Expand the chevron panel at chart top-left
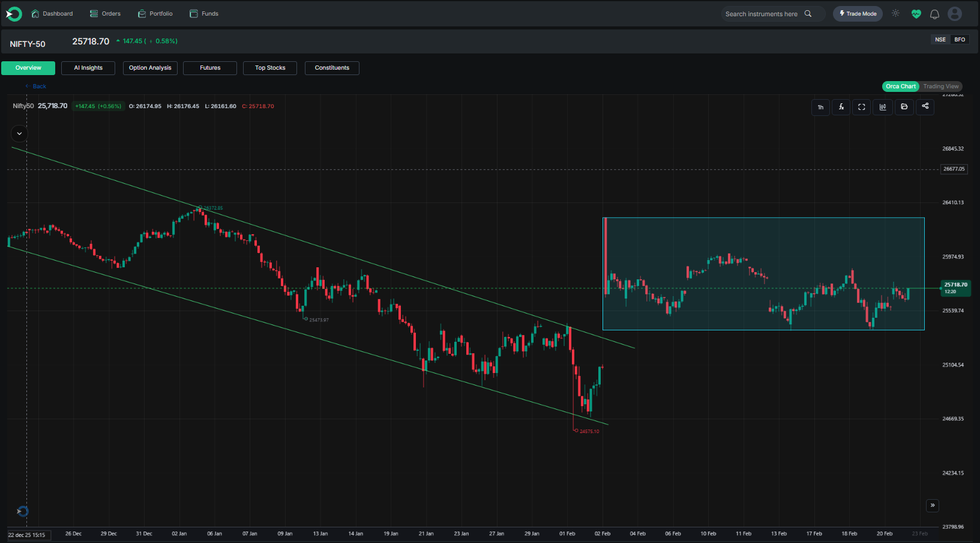Image resolution: width=980 pixels, height=543 pixels. (19, 133)
